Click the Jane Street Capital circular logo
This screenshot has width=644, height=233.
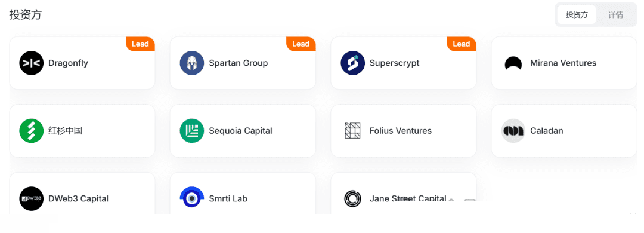tap(353, 198)
